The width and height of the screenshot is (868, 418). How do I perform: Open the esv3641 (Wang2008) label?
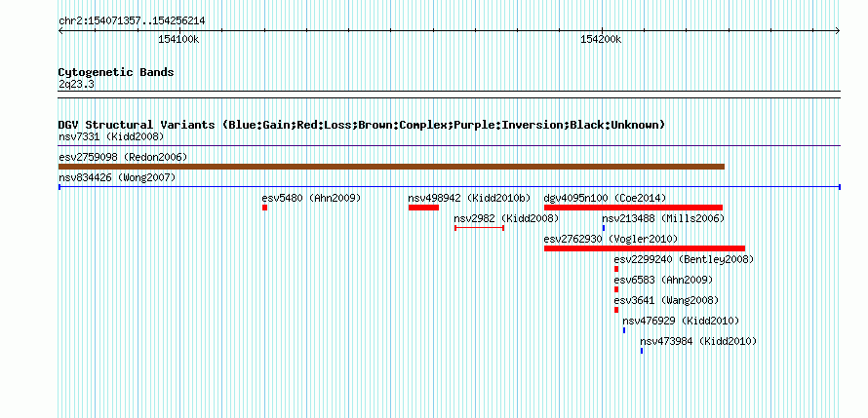tap(666, 300)
